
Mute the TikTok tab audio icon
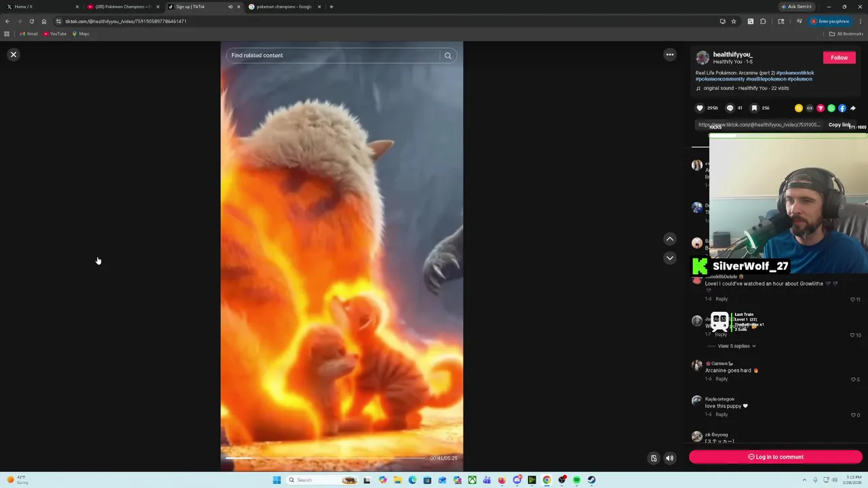pos(230,7)
